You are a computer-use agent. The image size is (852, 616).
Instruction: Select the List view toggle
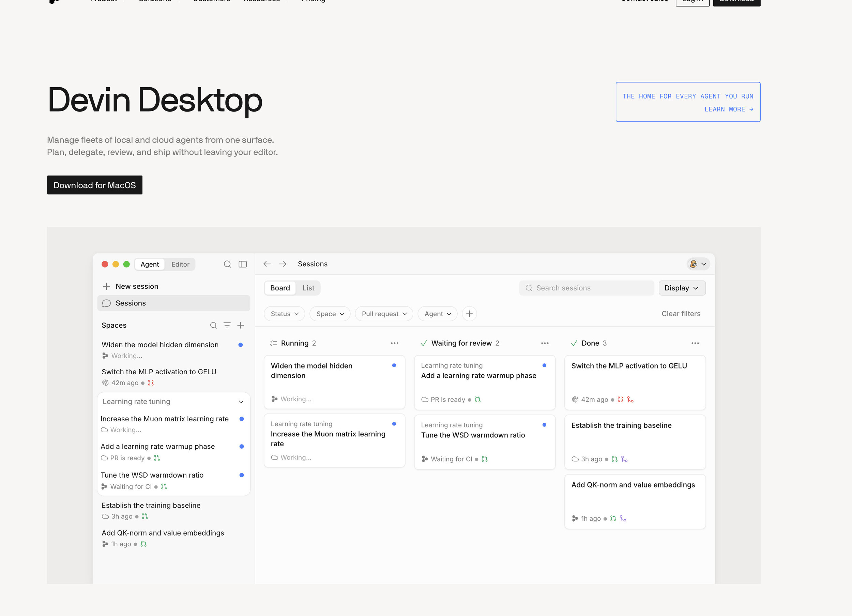tap(308, 288)
